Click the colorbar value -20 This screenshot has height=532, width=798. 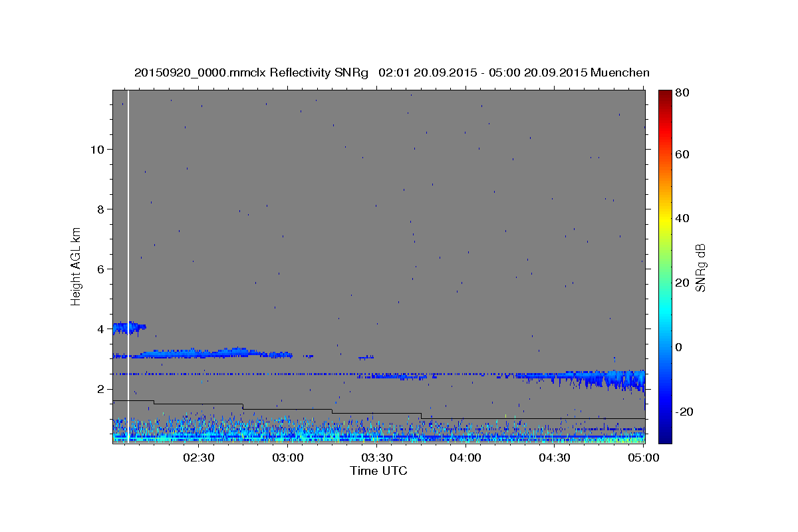point(684,412)
